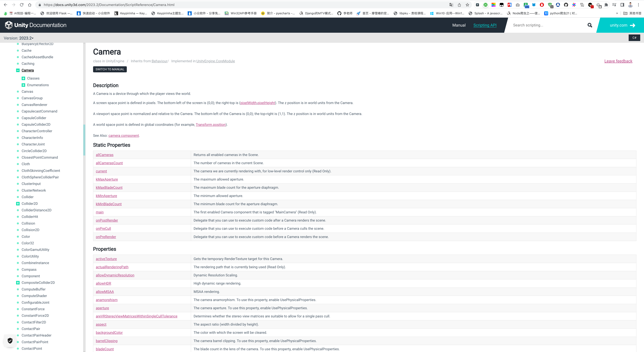Expand the Enumerations node under Camera
The height and width of the screenshot is (352, 644).
coord(23,85)
